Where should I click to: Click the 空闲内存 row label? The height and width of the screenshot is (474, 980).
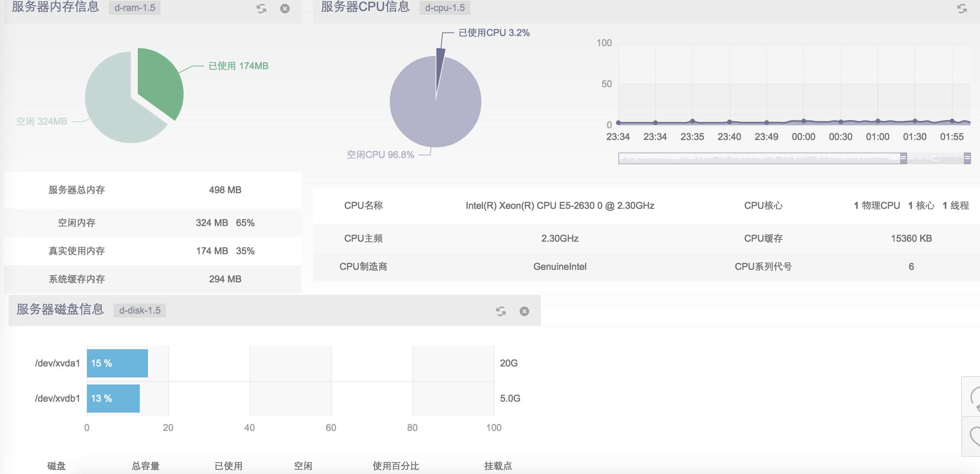point(77,223)
